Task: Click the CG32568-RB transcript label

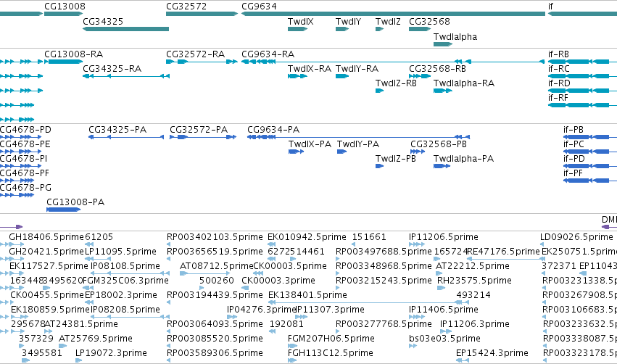Action: (437, 68)
